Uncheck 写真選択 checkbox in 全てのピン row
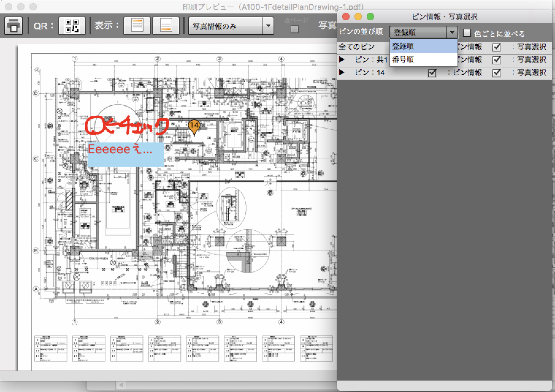This screenshot has height=392, width=555. click(x=496, y=47)
